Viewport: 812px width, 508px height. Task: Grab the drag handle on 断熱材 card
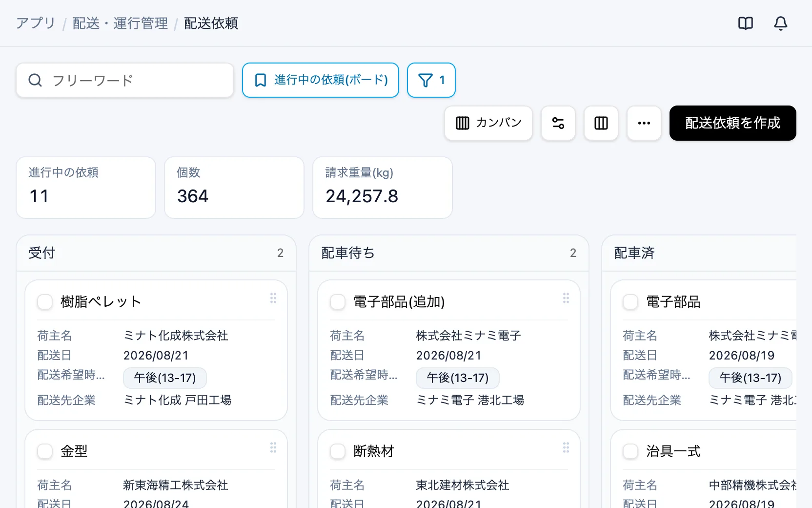566,447
